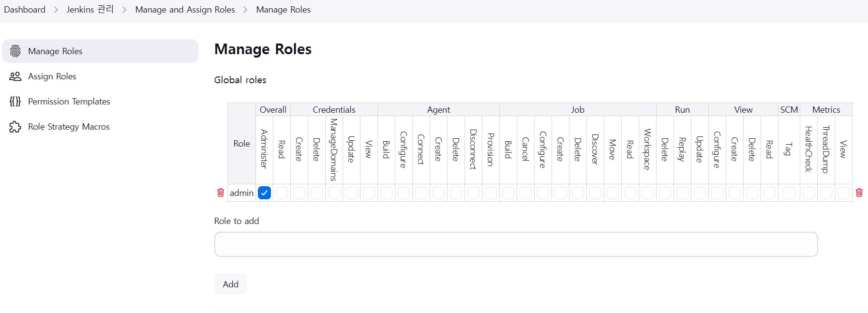This screenshot has width=868, height=313.
Task: Check Credentials ManageDomains for admin
Action: [x=334, y=193]
